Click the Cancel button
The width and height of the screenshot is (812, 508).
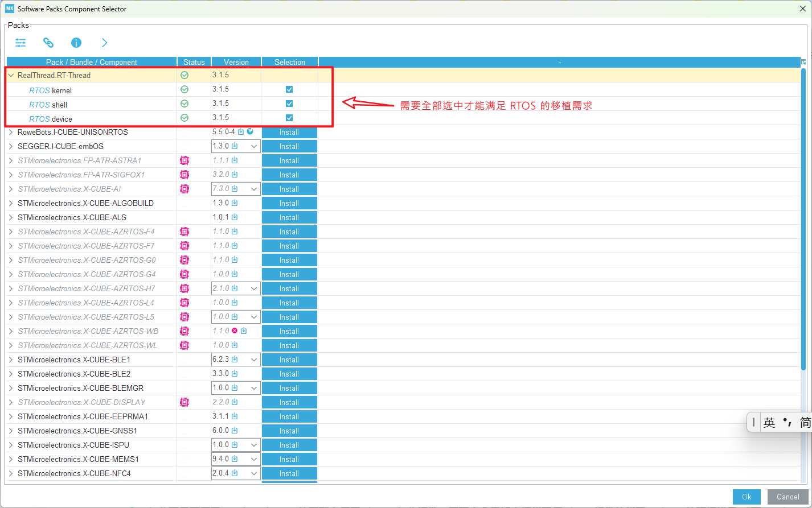point(788,497)
